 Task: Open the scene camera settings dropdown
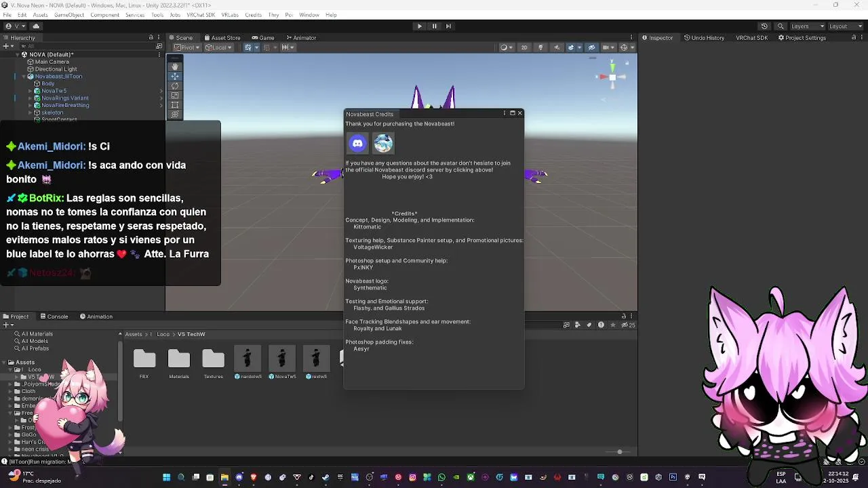pyautogui.click(x=609, y=47)
